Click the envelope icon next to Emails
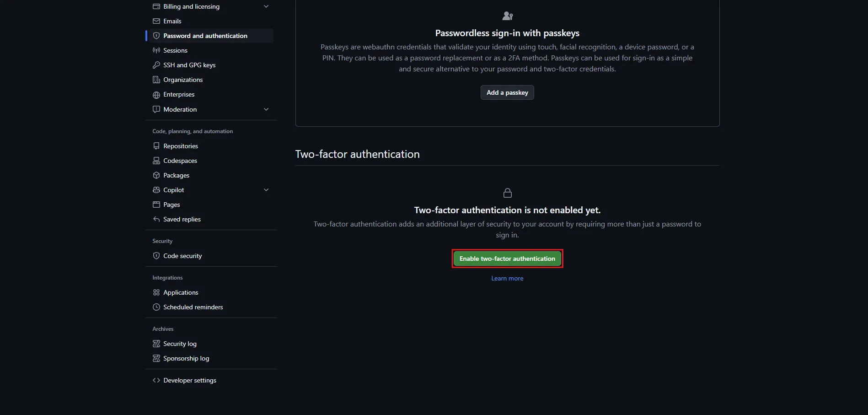The width and height of the screenshot is (868, 415). point(156,21)
